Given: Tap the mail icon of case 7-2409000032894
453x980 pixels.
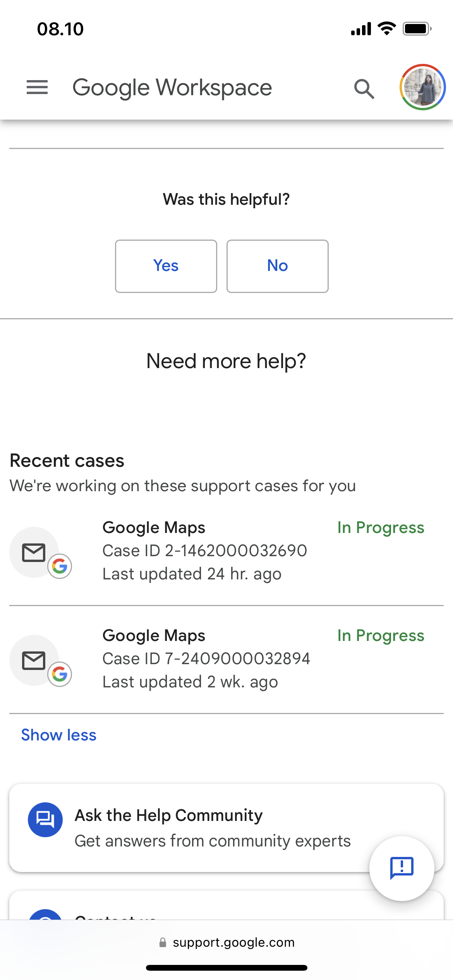Looking at the screenshot, I should pos(34,660).
